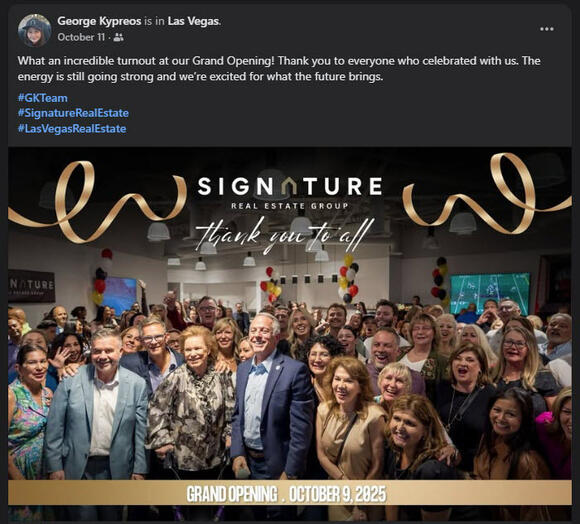Open George Kypreos's profile picture avatar
The width and height of the screenshot is (580, 524).
[34, 30]
